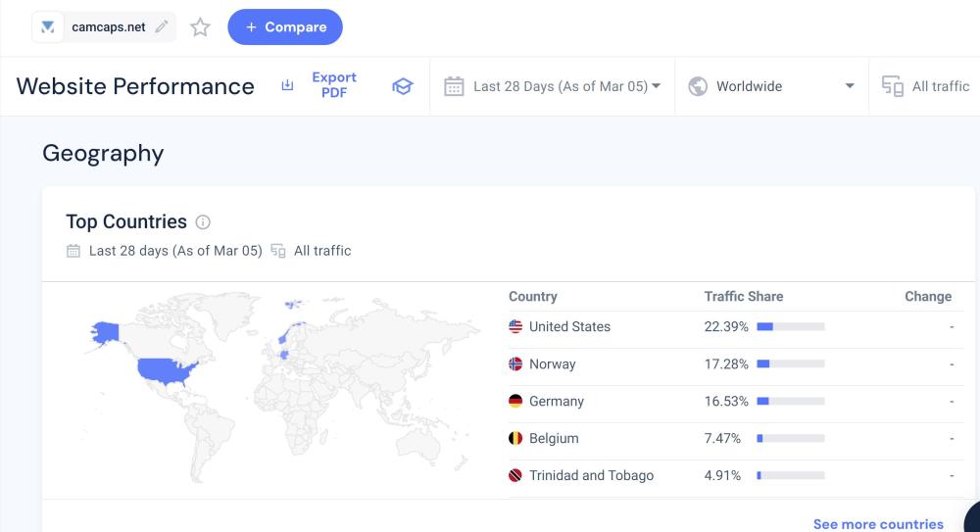Click the Norway traffic share bar
Image resolution: width=980 pixels, height=532 pixels.
[x=790, y=364]
